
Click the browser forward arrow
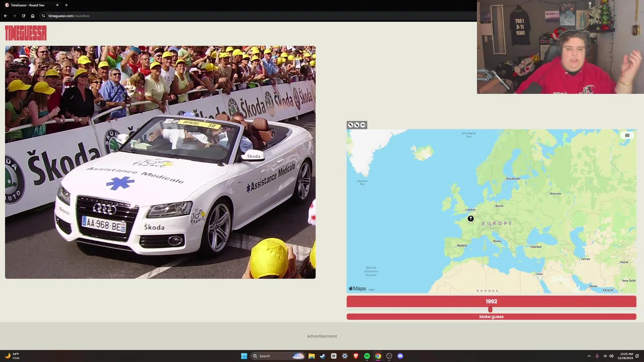point(14,16)
